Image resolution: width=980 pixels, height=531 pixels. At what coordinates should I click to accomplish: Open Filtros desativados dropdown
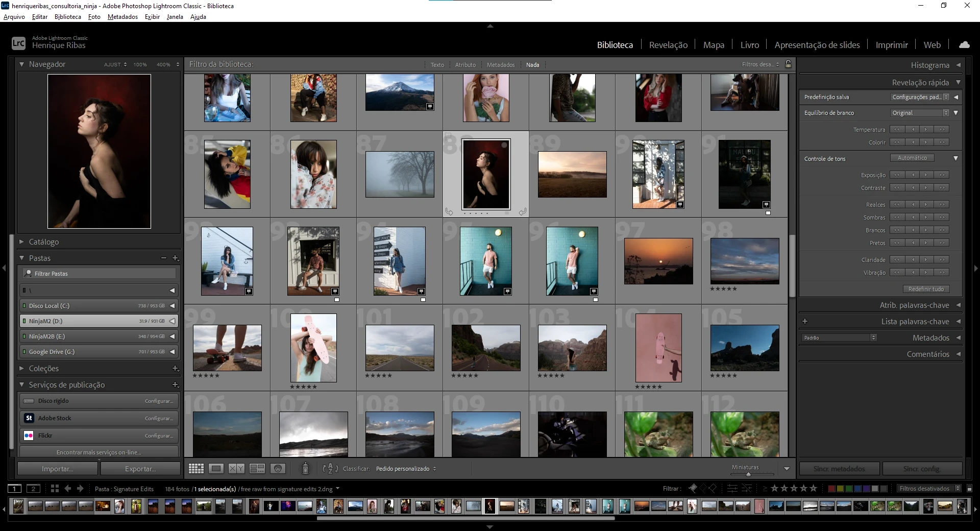click(929, 489)
